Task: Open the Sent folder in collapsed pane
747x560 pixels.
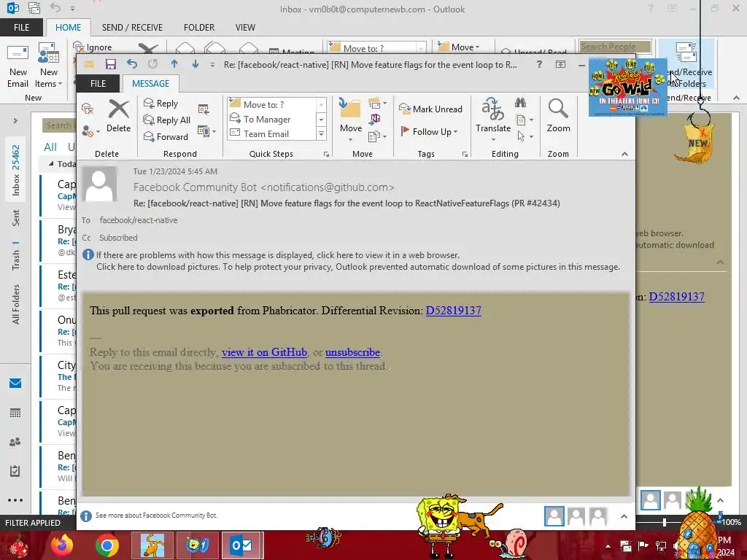Action: pyautogui.click(x=16, y=218)
